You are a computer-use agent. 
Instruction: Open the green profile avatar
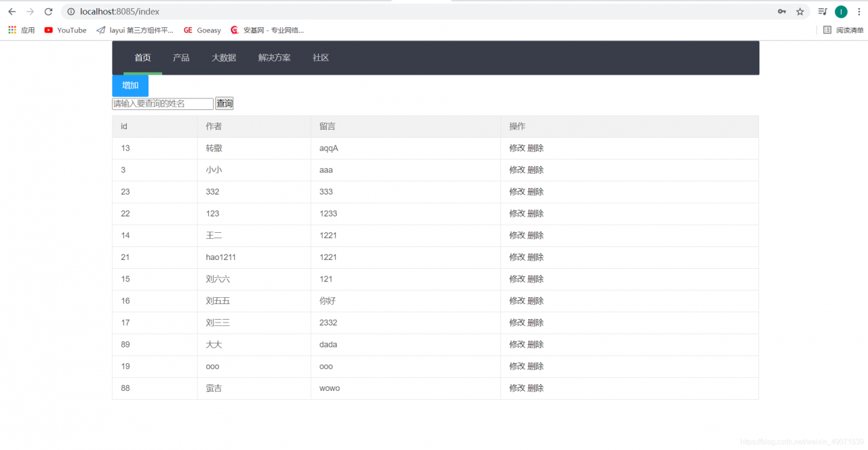(841, 12)
